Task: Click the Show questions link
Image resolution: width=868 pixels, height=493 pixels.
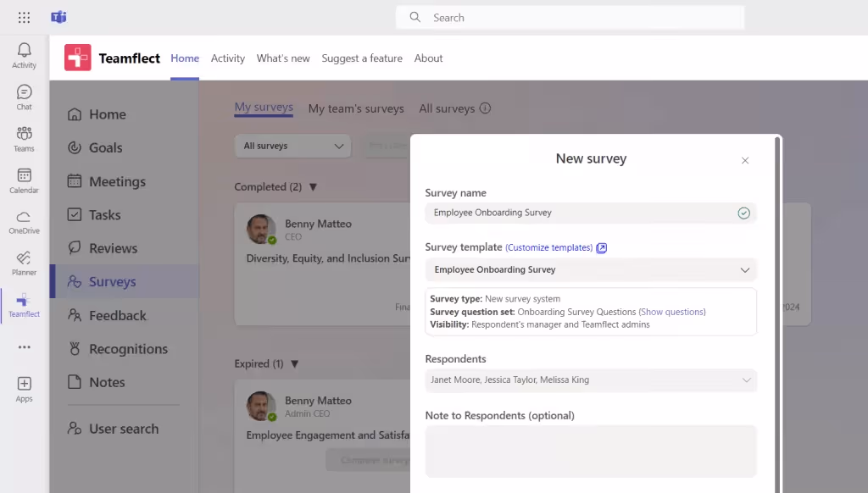Action: tap(672, 312)
